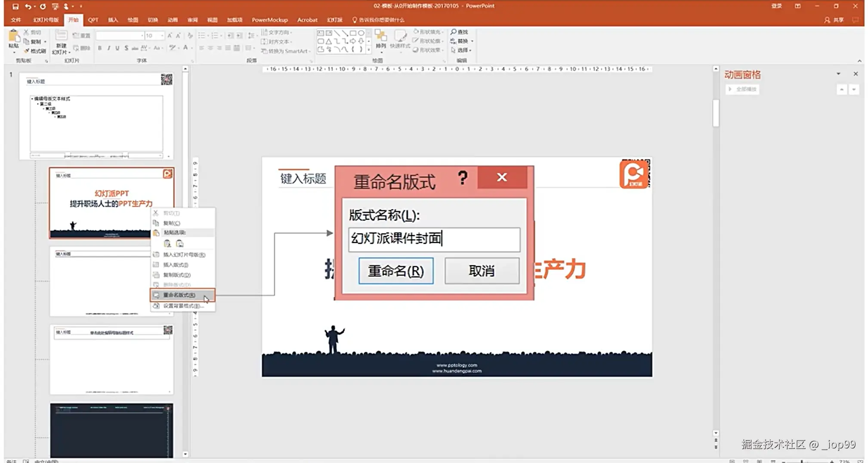The image size is (868, 463).
Task: Click the lightbulb Tell Me search box
Action: click(x=378, y=20)
